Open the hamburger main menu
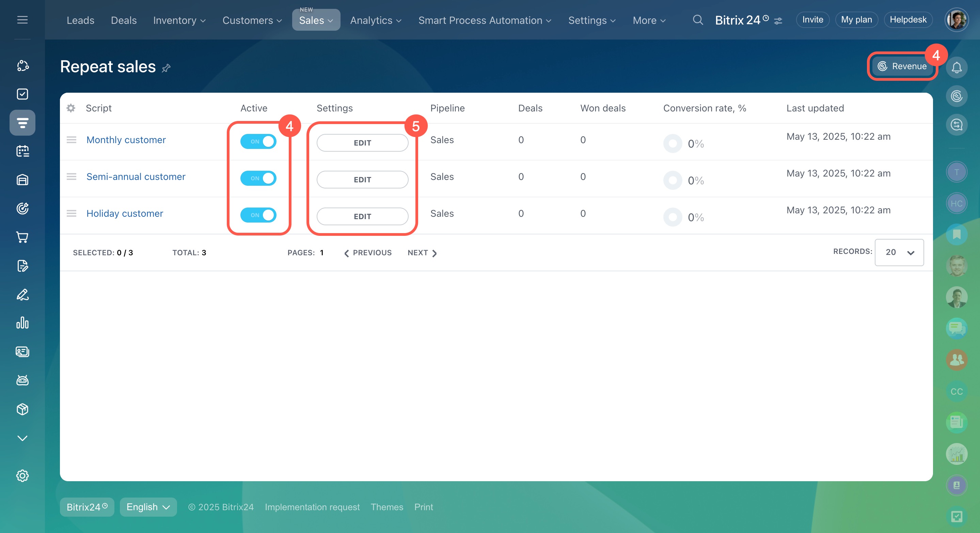The width and height of the screenshot is (980, 533). (x=22, y=20)
